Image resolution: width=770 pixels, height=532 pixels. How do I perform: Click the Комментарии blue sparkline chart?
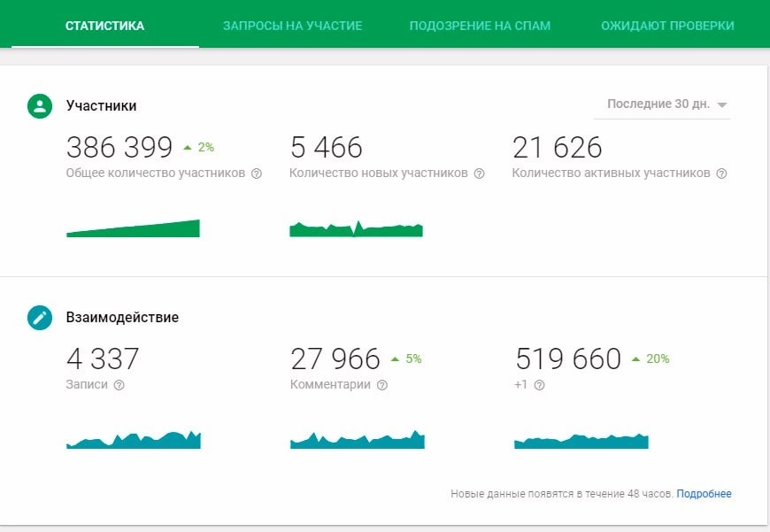click(x=358, y=441)
